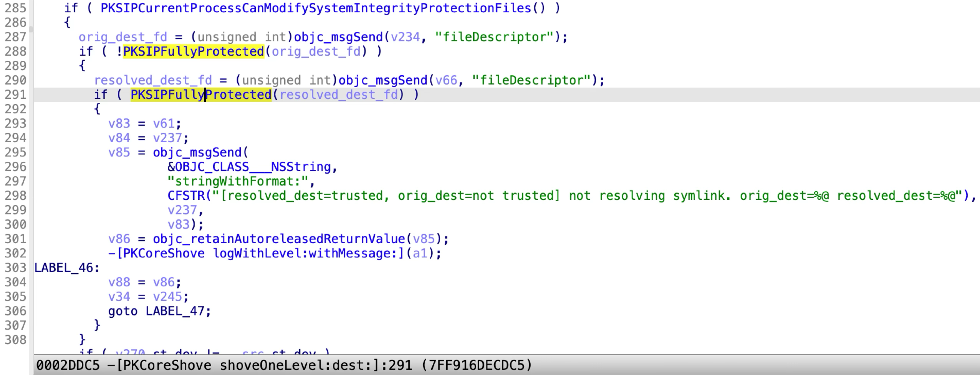The width and height of the screenshot is (980, 375).
Task: Click status bar address 0002DDC5
Action: 68,365
